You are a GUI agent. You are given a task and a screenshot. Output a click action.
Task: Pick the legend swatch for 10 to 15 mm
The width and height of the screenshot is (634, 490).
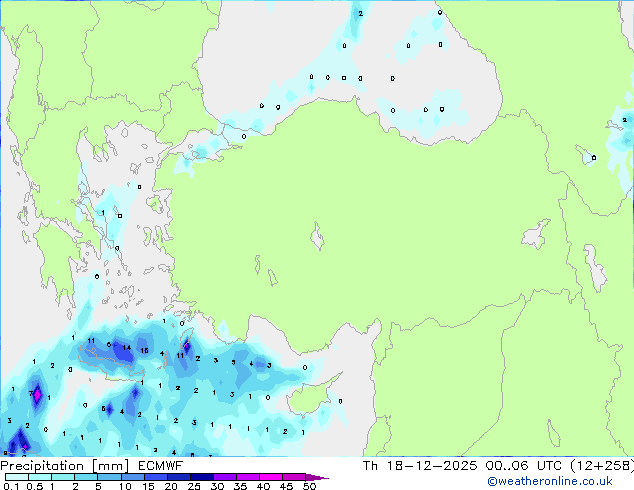tap(133, 477)
